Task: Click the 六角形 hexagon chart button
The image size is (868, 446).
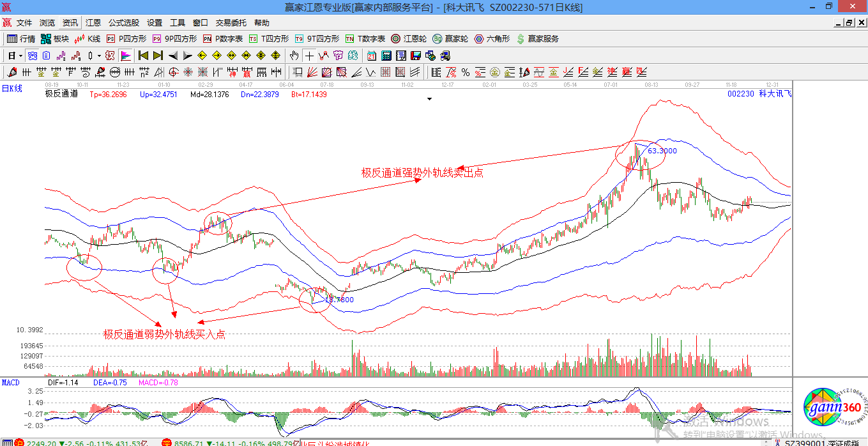Action: (x=492, y=39)
